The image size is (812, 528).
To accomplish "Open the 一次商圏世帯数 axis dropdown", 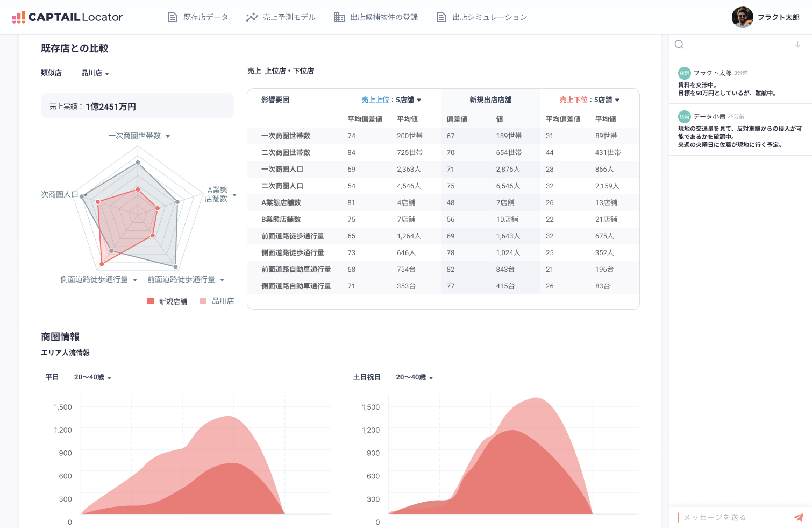I will (141, 136).
